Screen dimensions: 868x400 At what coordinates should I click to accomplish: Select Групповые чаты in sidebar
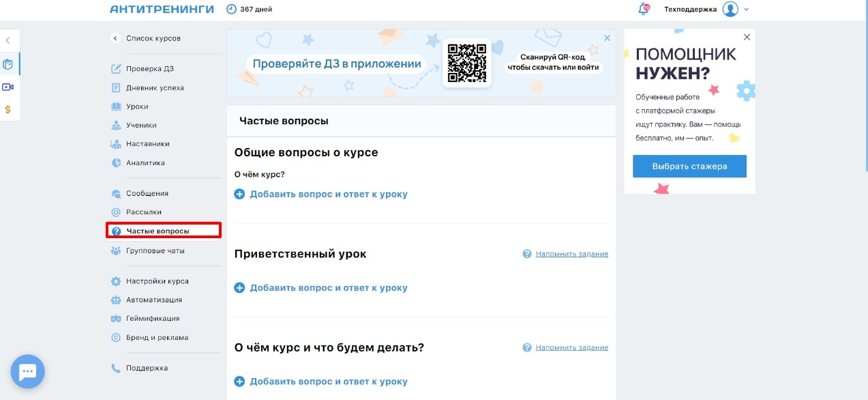pos(155,251)
